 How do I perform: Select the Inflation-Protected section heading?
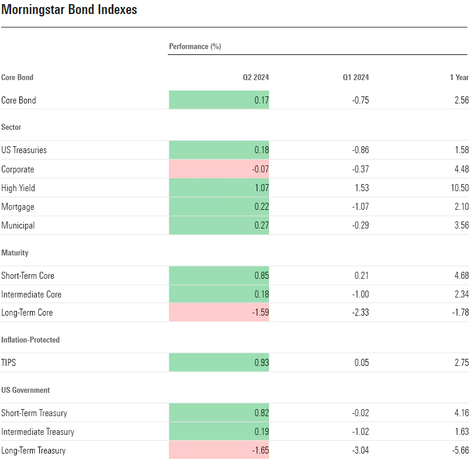[x=30, y=340]
